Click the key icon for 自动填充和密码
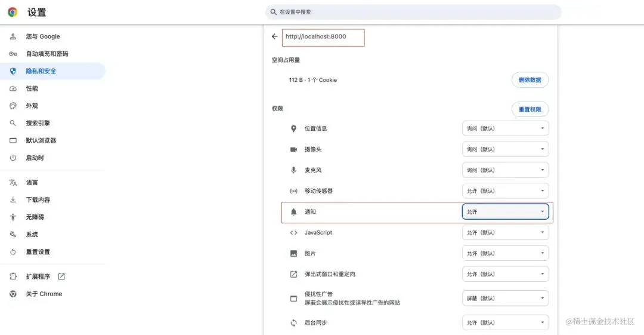The image size is (644, 335). coord(13,54)
